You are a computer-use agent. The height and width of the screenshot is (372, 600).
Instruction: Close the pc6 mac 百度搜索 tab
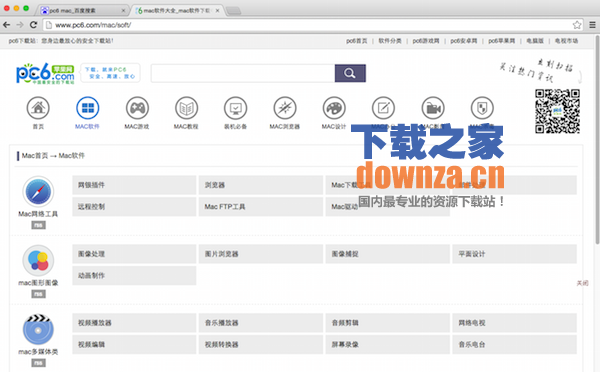point(123,11)
